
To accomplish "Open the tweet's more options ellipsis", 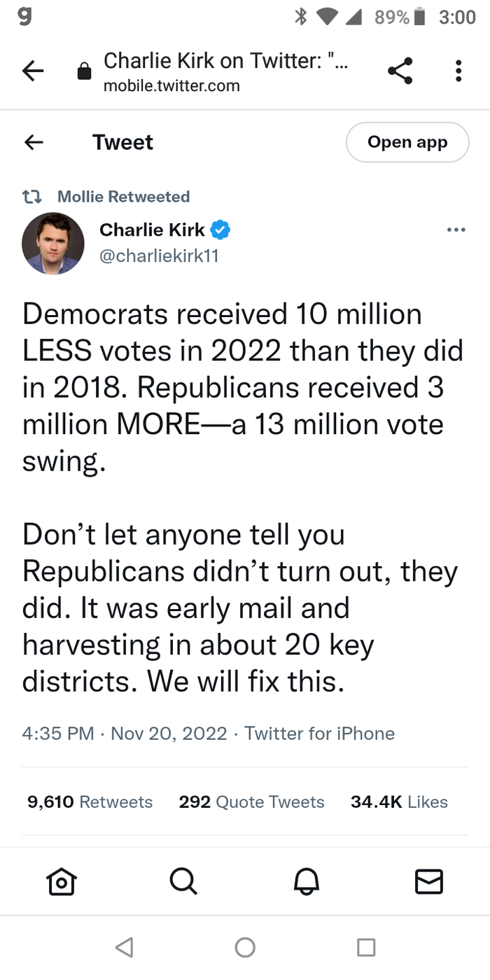I will [x=456, y=230].
